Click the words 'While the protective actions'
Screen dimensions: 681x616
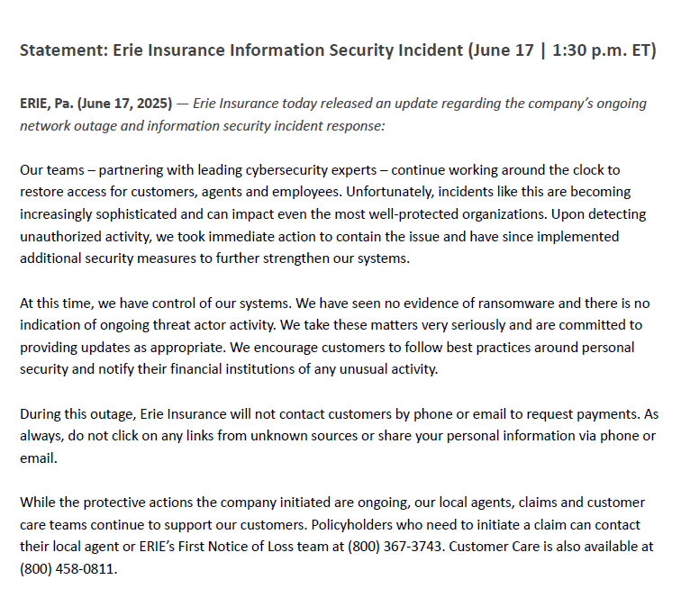pos(104,503)
